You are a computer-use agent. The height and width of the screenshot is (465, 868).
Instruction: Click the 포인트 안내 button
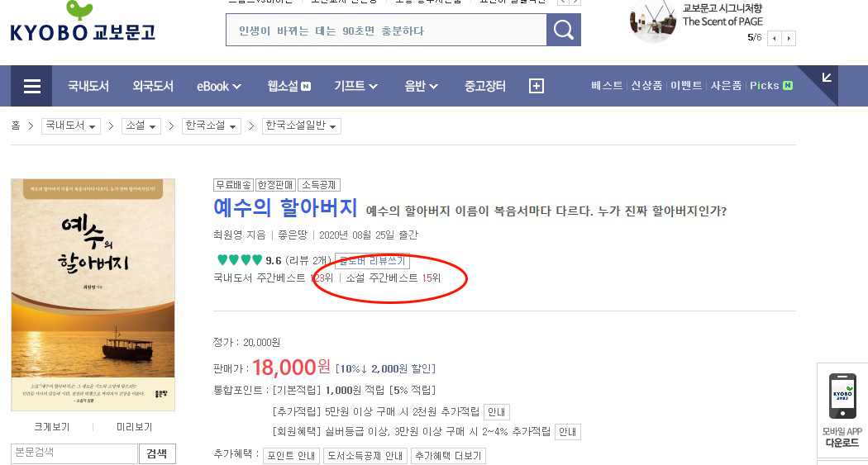[291, 456]
